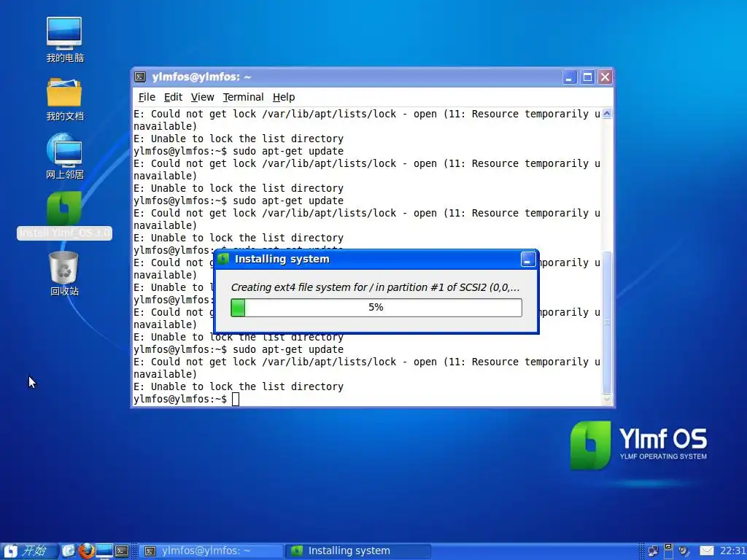Open the terminal Edit menu

(x=173, y=97)
